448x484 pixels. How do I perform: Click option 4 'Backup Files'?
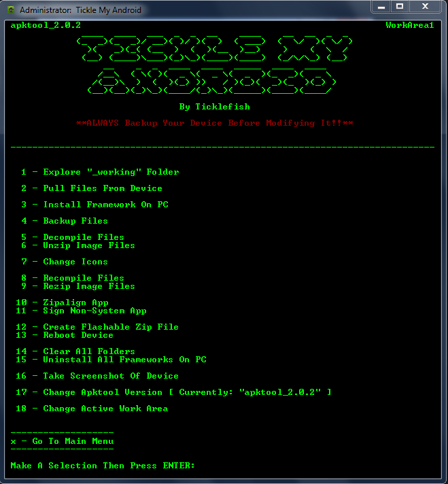[65, 221]
